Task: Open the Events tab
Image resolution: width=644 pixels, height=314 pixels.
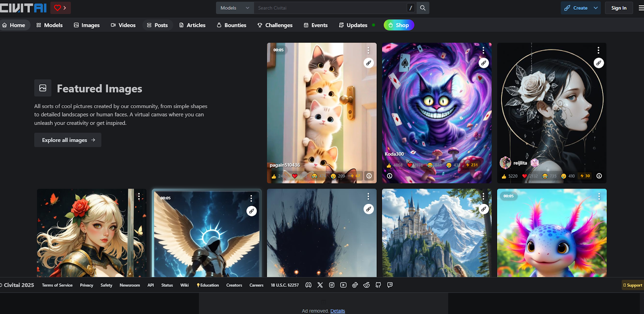Action: (x=316, y=25)
